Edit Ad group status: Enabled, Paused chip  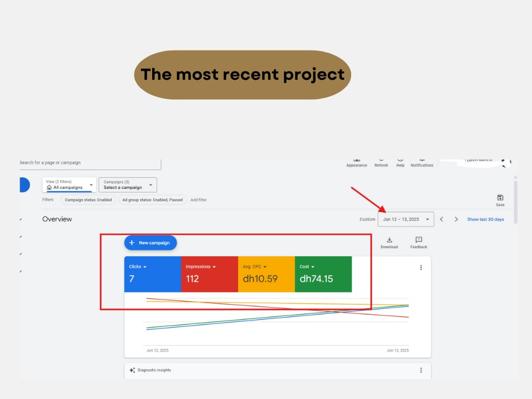[152, 200]
